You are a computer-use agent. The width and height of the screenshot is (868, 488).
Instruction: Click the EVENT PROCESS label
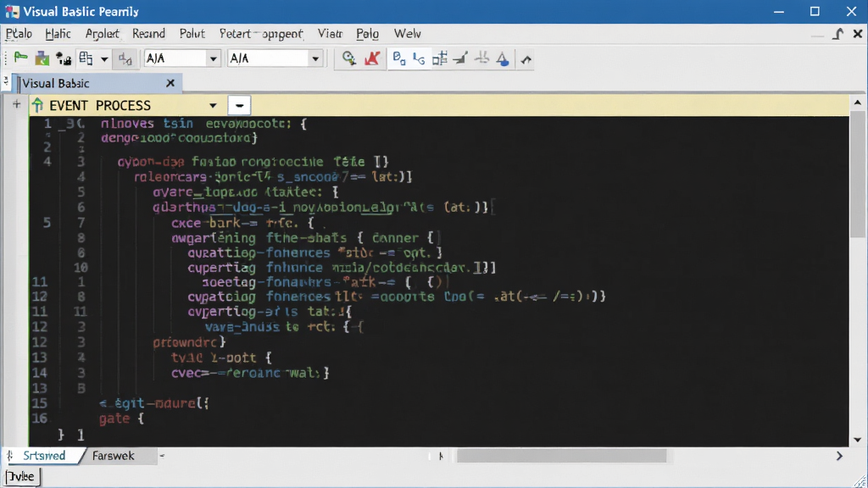coord(100,105)
